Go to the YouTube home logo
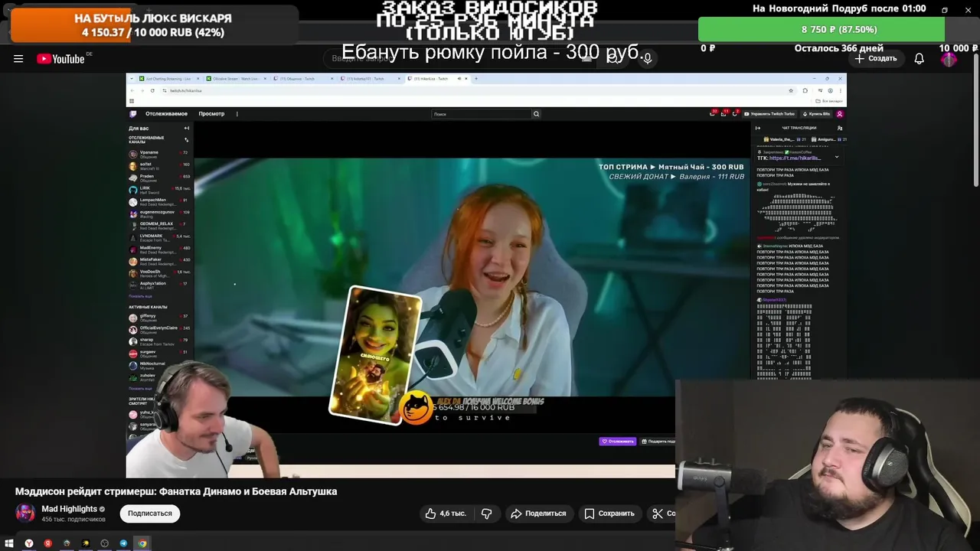The width and height of the screenshot is (980, 551). click(60, 59)
